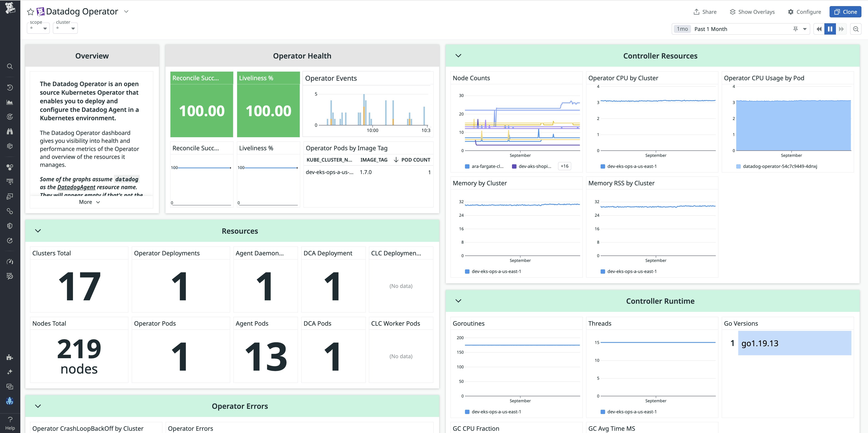Collapse the Controller Resources section

[458, 56]
